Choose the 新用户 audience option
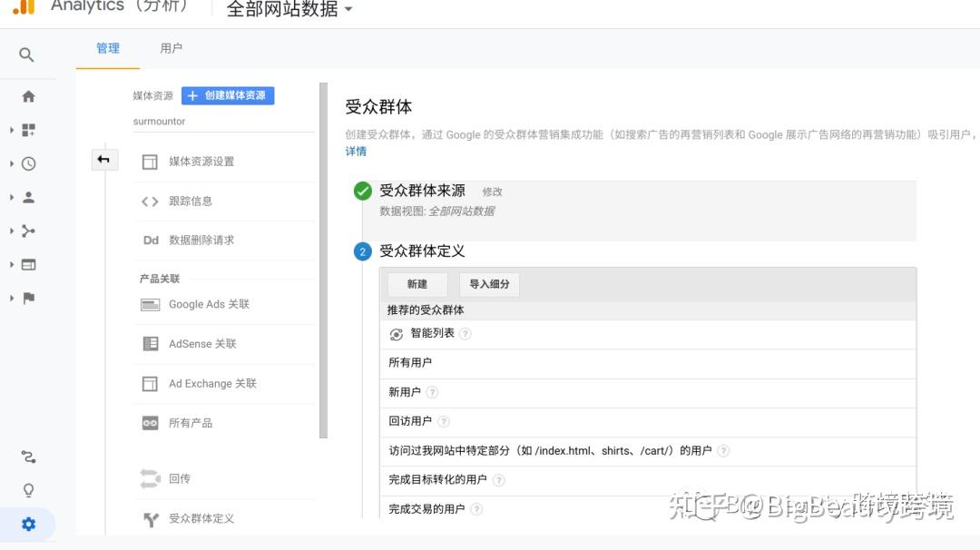 [648, 392]
